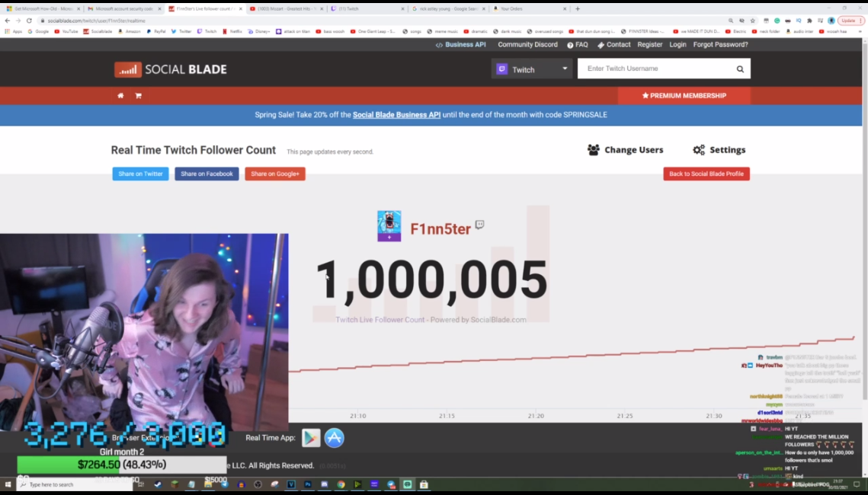This screenshot has height=495, width=868.
Task: Open the Business API link
Action: pyautogui.click(x=460, y=45)
